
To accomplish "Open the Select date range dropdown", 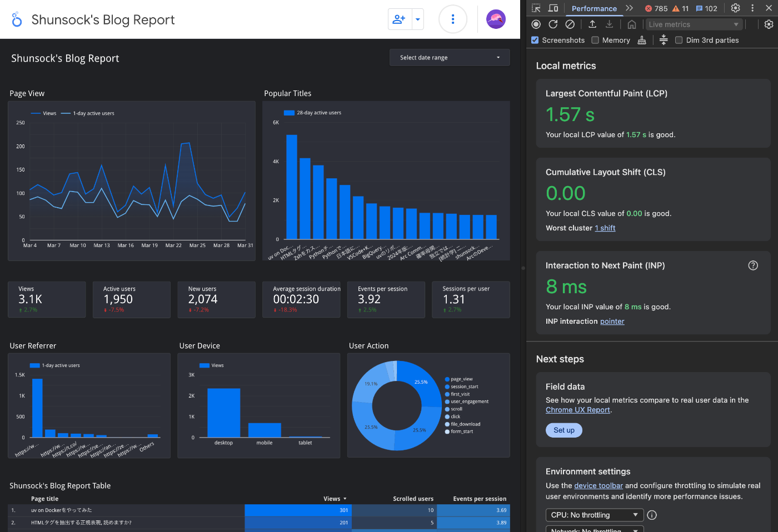I will (x=450, y=57).
